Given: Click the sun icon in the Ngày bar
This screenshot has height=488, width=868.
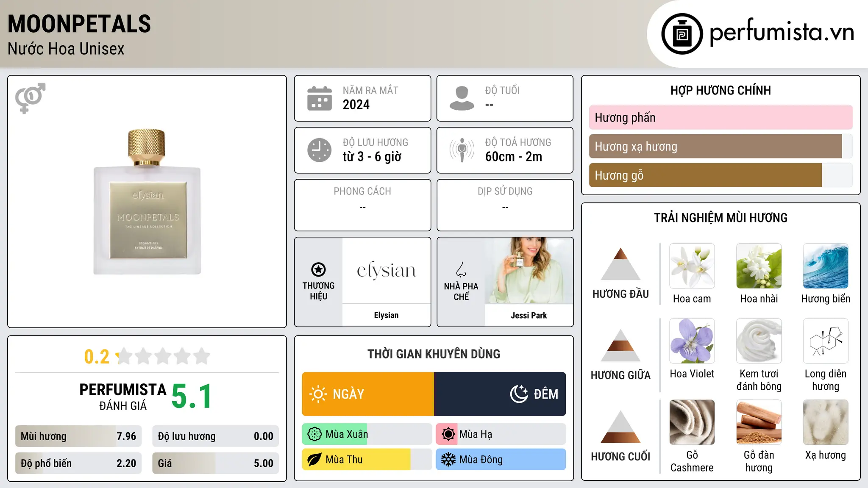Looking at the screenshot, I should [318, 394].
